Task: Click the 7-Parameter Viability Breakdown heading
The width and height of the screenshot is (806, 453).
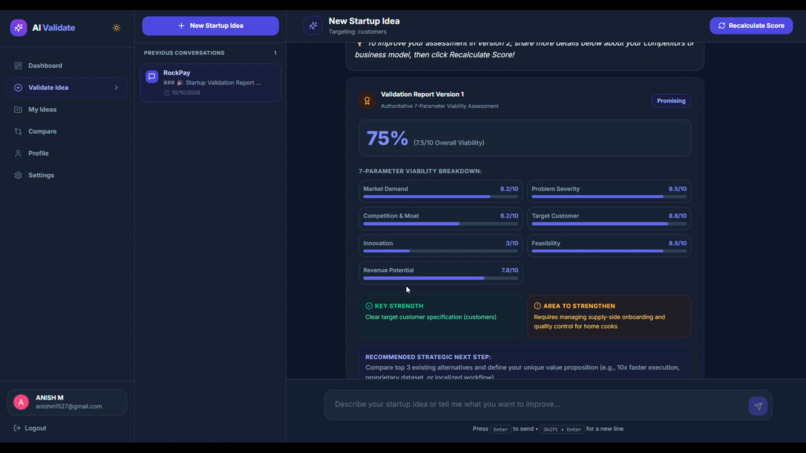Action: click(x=420, y=171)
